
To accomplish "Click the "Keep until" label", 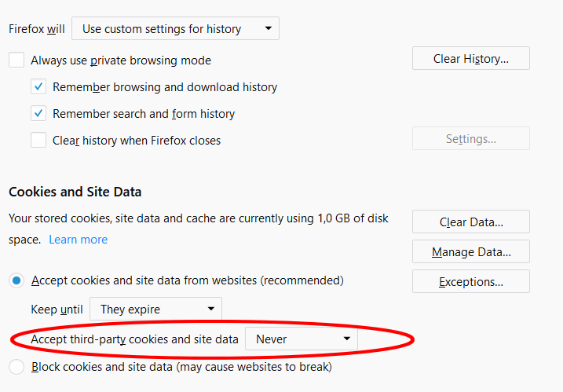I will point(56,310).
